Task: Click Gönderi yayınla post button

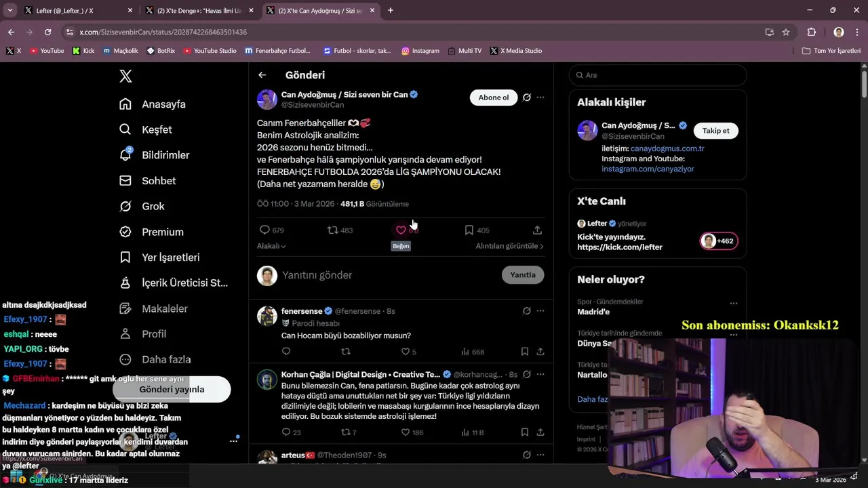Action: point(172,390)
